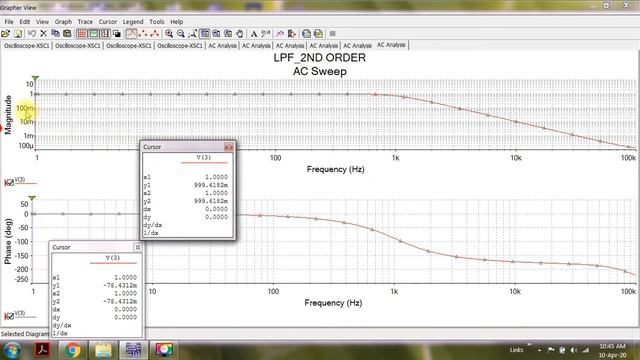640x360 pixels.
Task: Click the V(3) header in the magnitude Cursor window
Action: point(204,157)
